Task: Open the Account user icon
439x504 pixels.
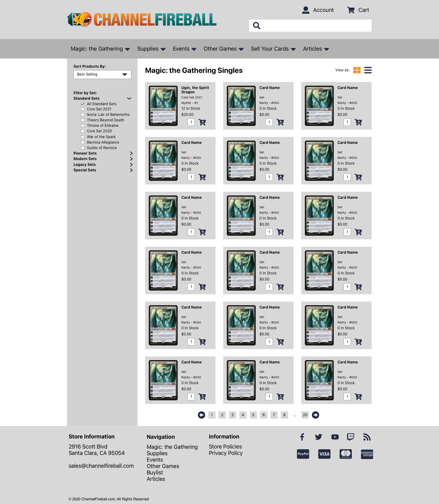Action: click(x=306, y=10)
